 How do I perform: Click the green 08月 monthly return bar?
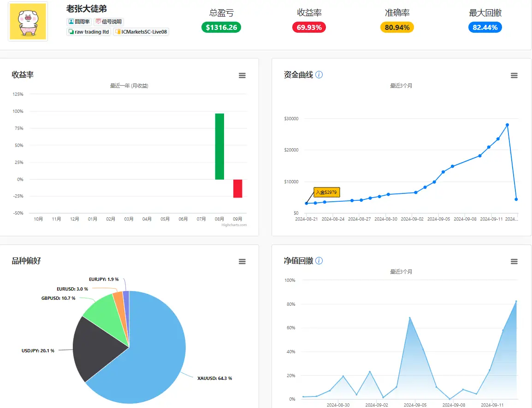219,146
